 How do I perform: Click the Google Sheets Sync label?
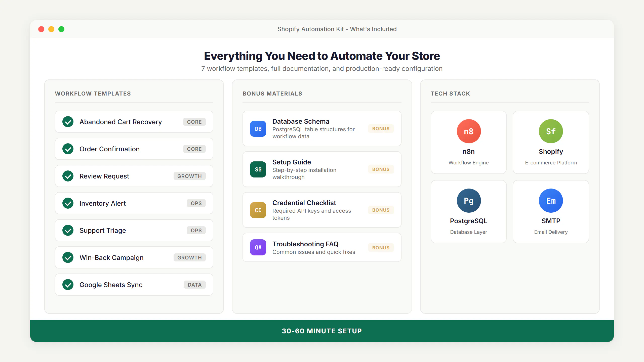111,285
